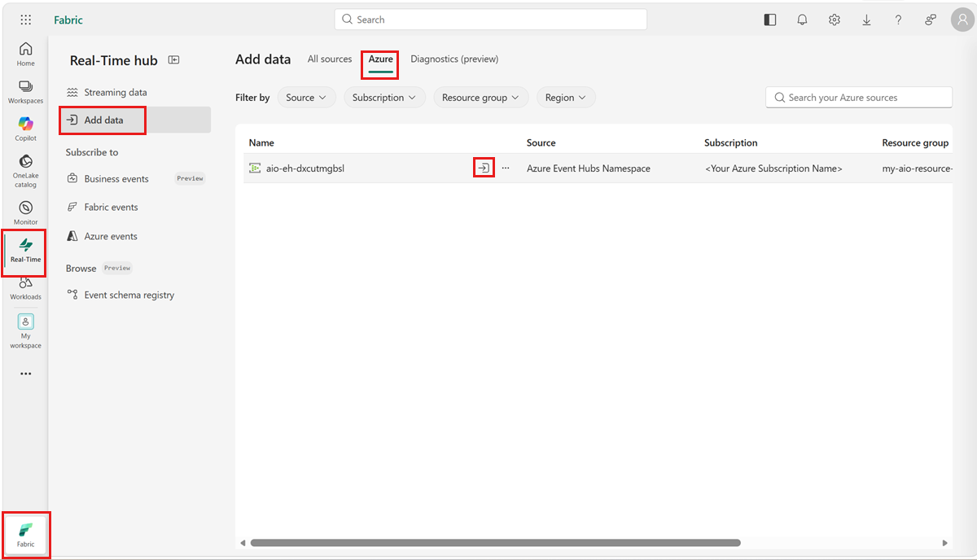Open OneLake catalog

[x=25, y=171]
